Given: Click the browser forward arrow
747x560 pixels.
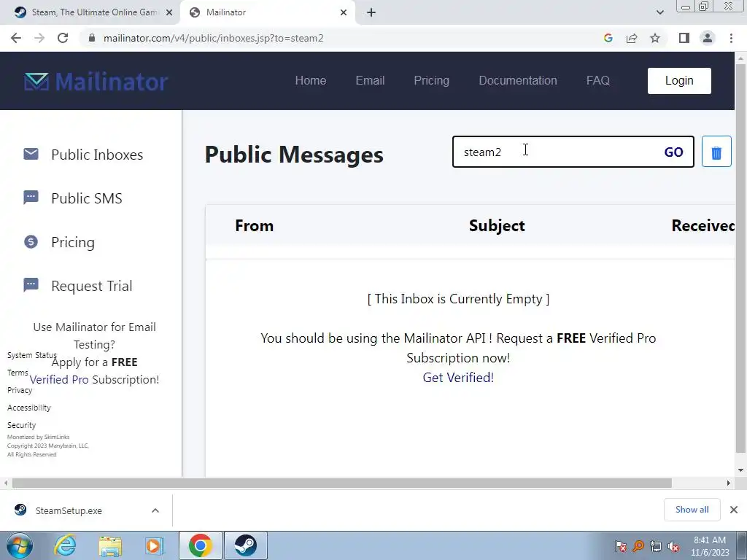Looking at the screenshot, I should click(39, 38).
